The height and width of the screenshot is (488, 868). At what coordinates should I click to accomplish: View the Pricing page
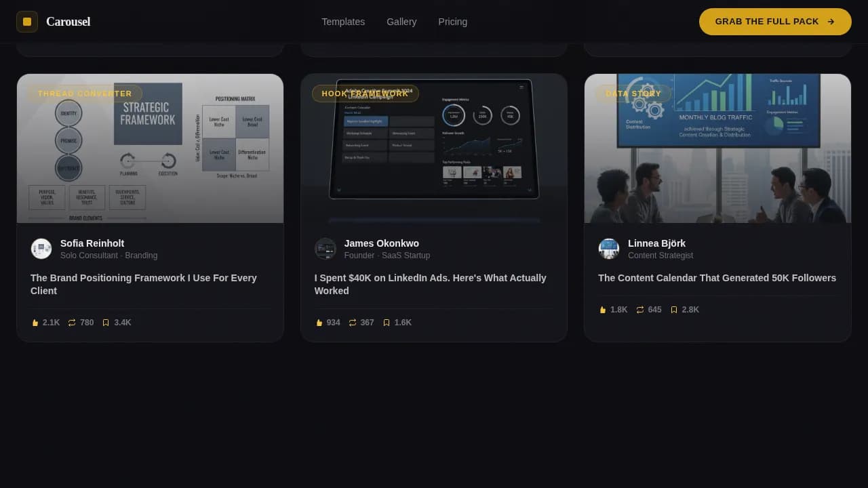pyautogui.click(x=452, y=22)
